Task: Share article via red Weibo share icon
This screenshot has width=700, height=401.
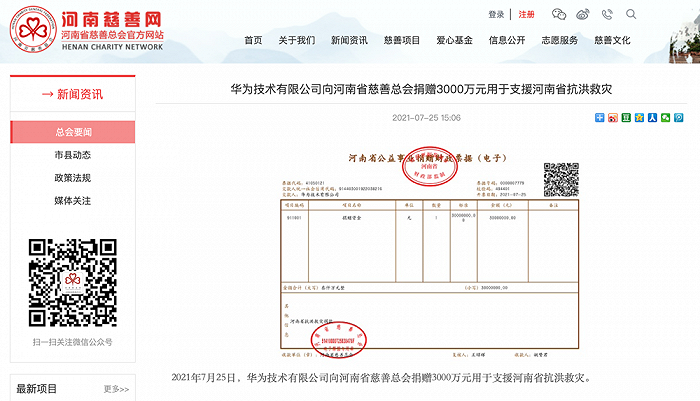Action: tap(613, 117)
